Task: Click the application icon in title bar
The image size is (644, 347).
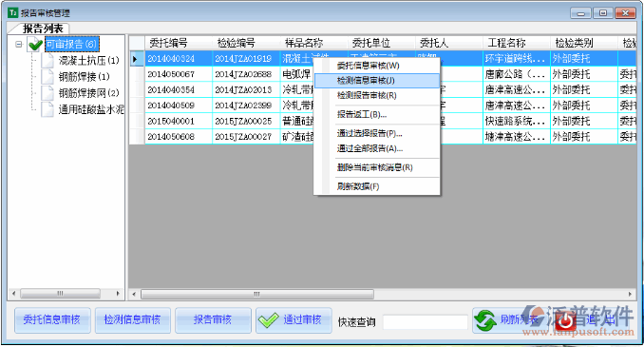Action: pyautogui.click(x=12, y=12)
